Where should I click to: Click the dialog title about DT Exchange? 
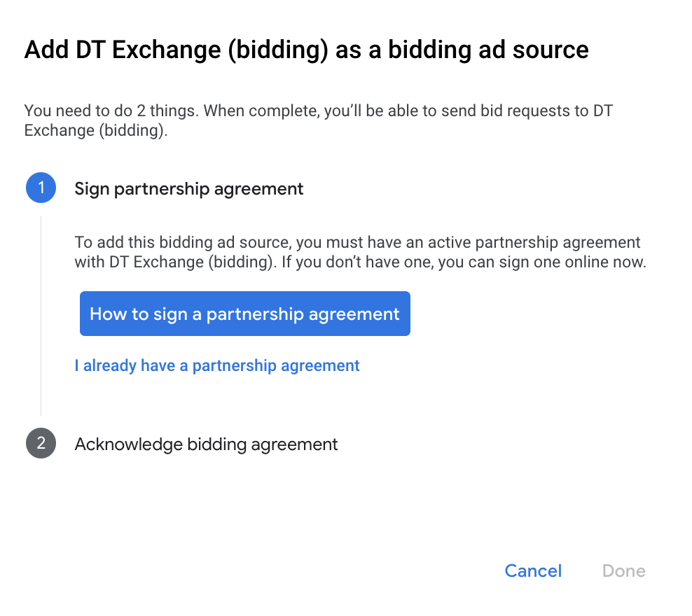click(306, 50)
